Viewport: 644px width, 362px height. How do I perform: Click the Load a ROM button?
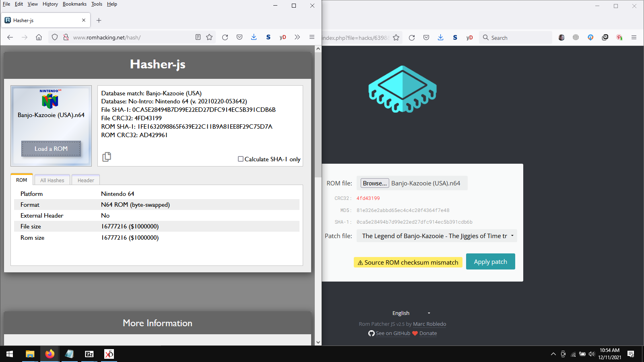(x=51, y=148)
